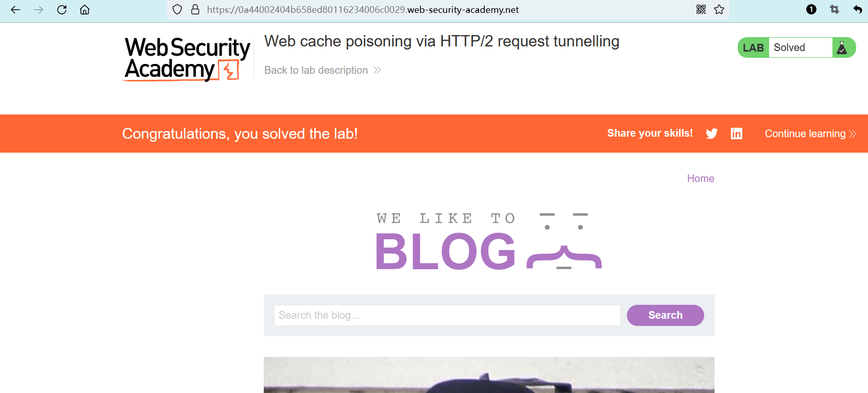
Task: Go to browser home page
Action: pyautogui.click(x=85, y=10)
